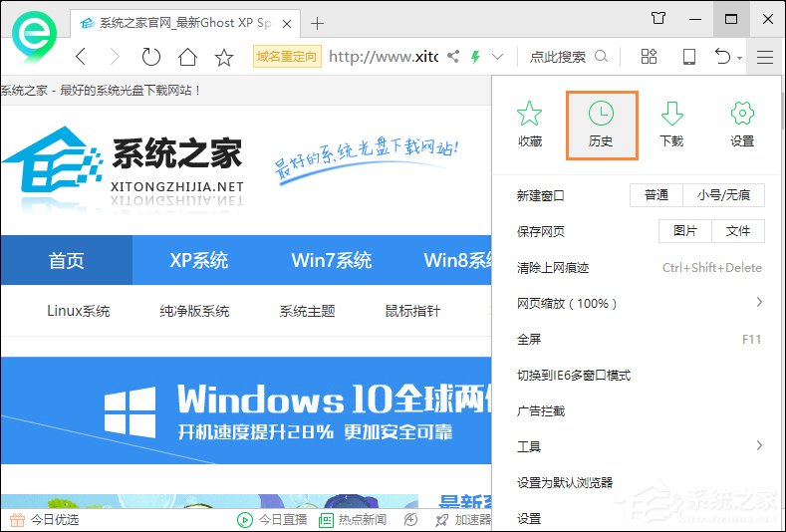
Task: Click the bookmark star in toolbar
Action: [x=224, y=57]
